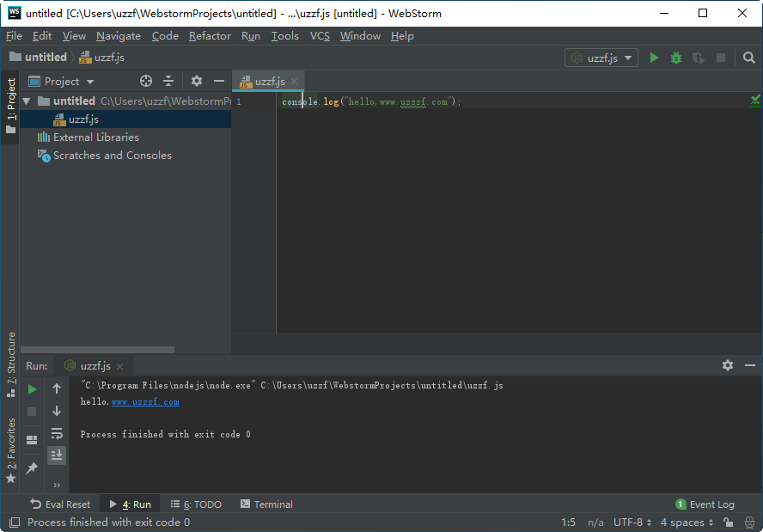Open the 2: Favorites tool window
This screenshot has height=532, width=763.
[x=10, y=450]
